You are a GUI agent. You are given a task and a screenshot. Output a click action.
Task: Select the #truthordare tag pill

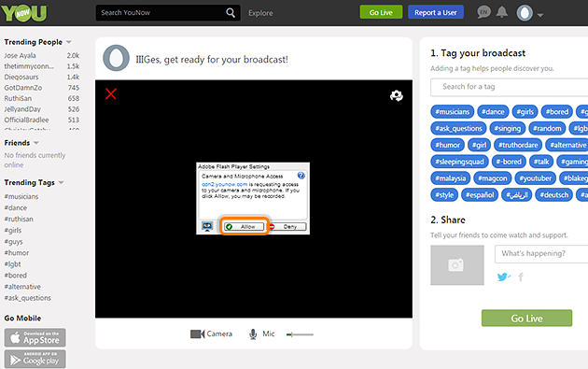518,145
